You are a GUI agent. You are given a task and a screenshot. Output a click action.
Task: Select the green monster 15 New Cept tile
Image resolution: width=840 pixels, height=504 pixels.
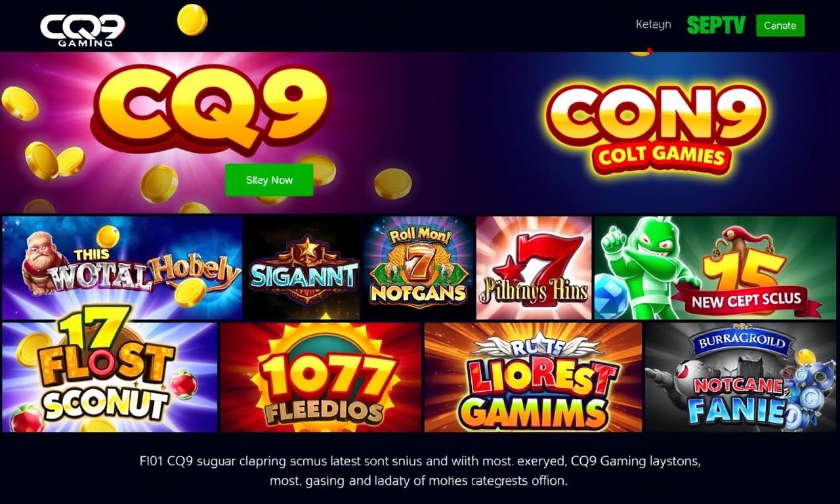coord(715,268)
